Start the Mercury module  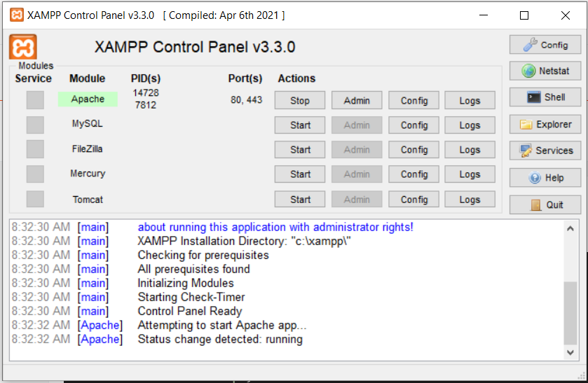300,174
